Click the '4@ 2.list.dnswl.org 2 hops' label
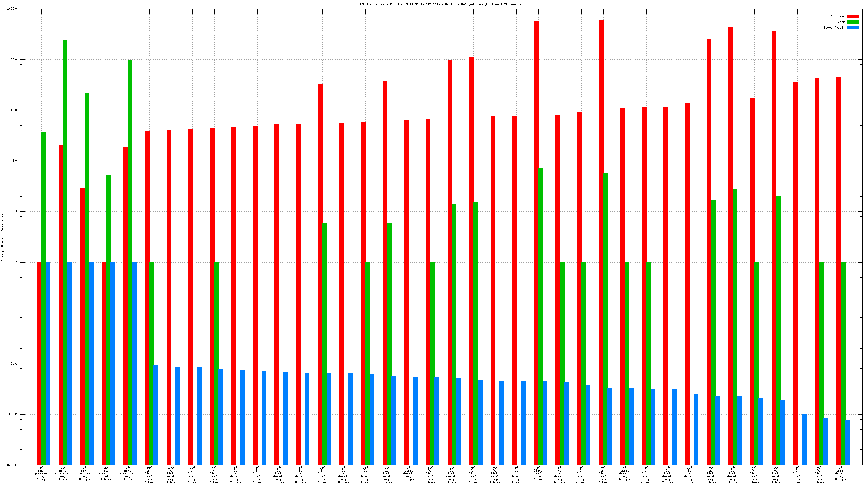 click(667, 475)
